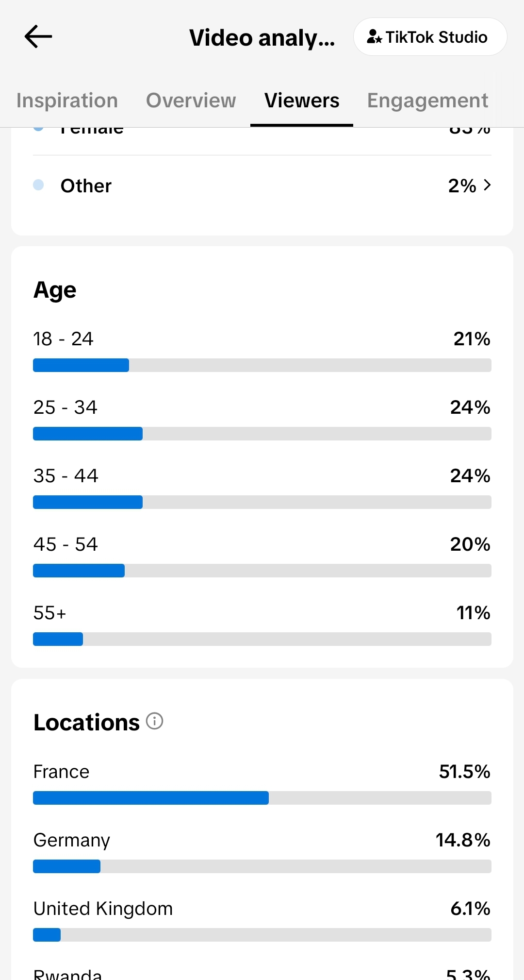Click the 35 - 44 age bar
524x980 pixels.
tap(262, 502)
